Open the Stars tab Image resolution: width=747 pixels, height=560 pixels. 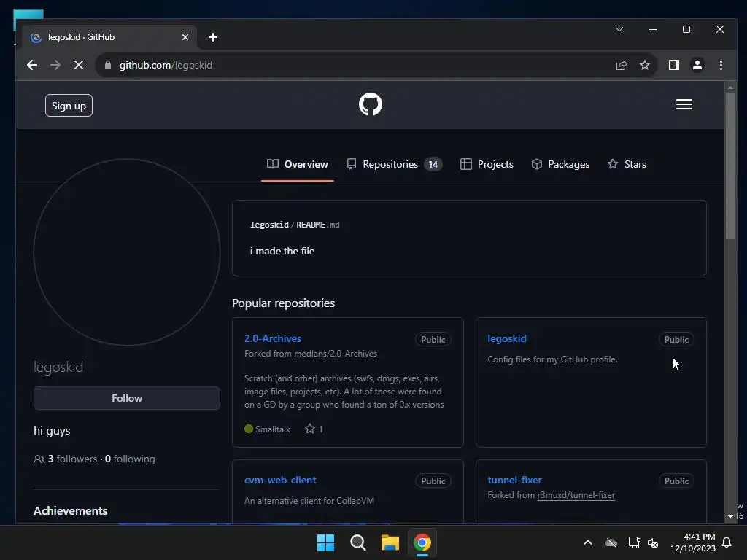[627, 164]
